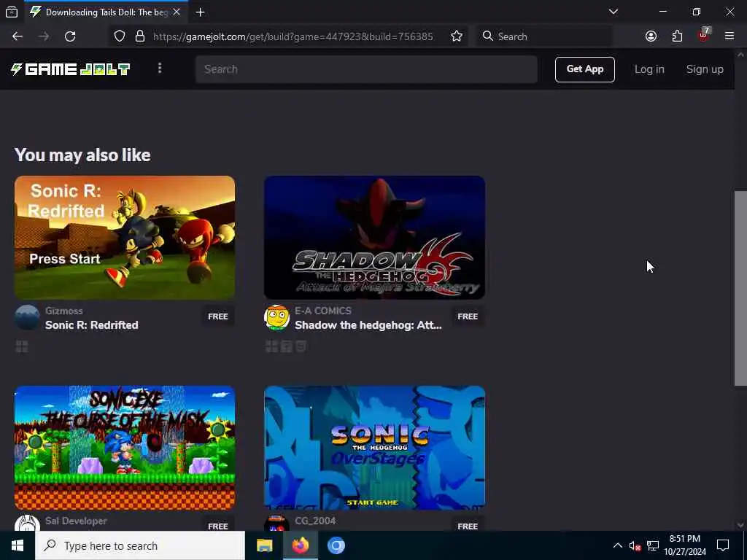Click the Sal Developer avatar

tap(27, 523)
